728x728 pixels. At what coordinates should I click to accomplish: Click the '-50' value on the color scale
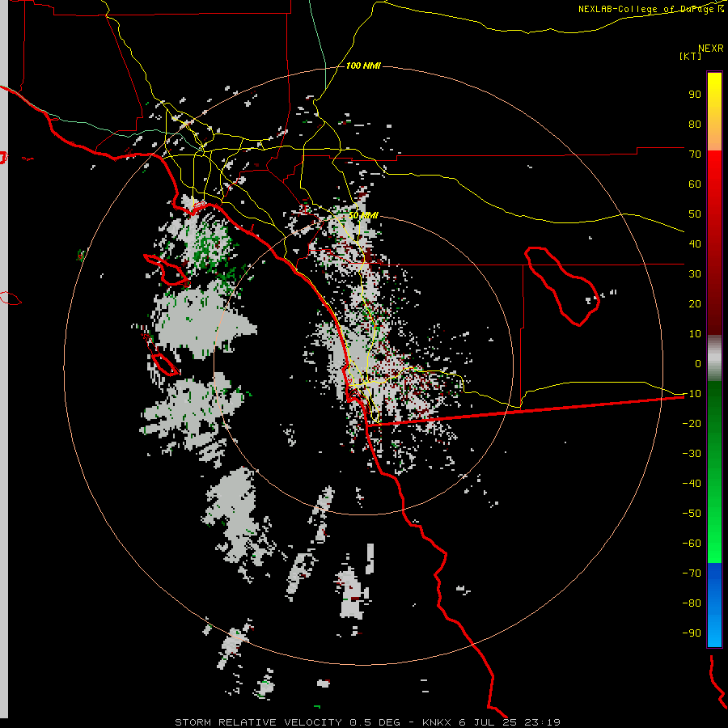point(692,514)
